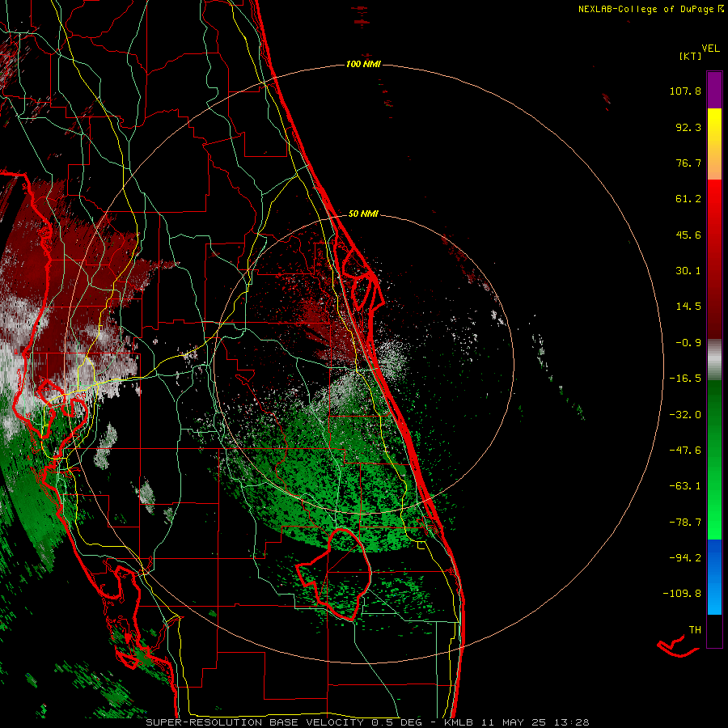728x728 pixels.
Task: Click the Lake Okeechobee red outline
Action: pos(335,575)
